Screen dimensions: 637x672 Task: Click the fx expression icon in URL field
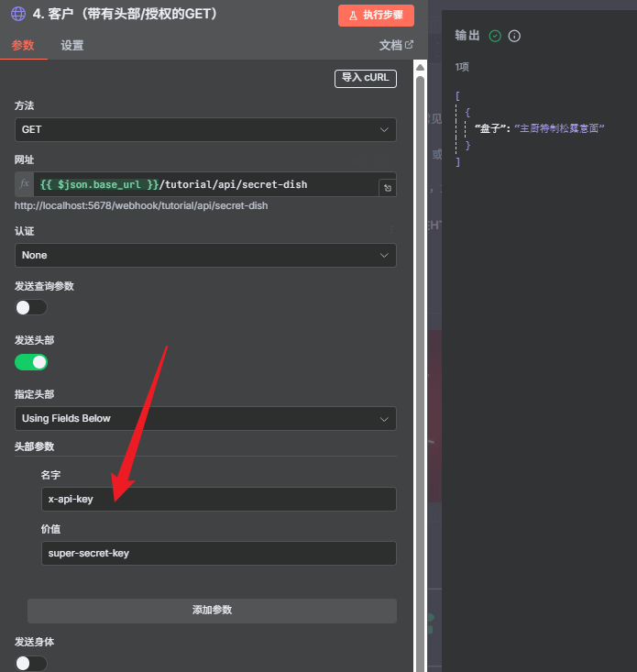pyautogui.click(x=25, y=184)
